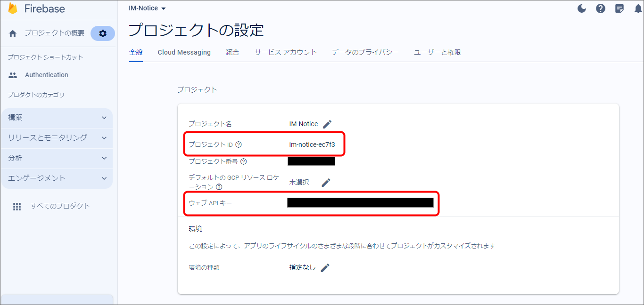Open the サービス アカウント tab

pos(286,52)
